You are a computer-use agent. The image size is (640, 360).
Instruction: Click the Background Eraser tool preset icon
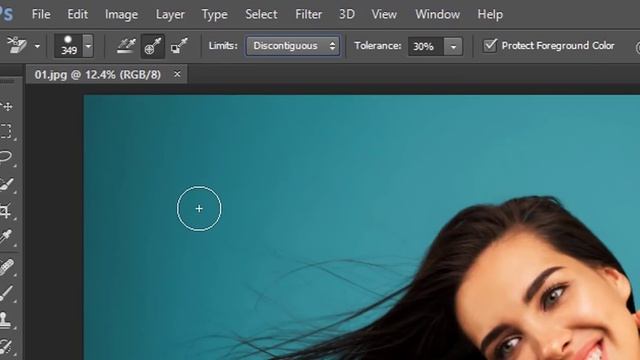click(x=17, y=45)
